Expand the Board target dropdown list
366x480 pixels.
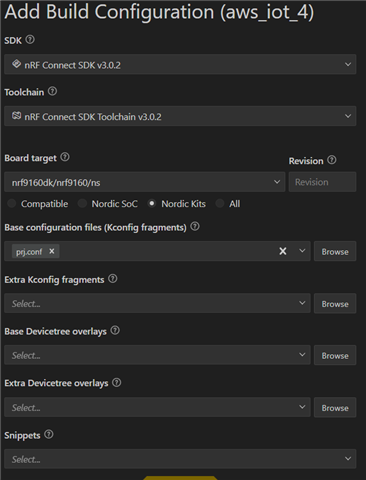click(144, 182)
